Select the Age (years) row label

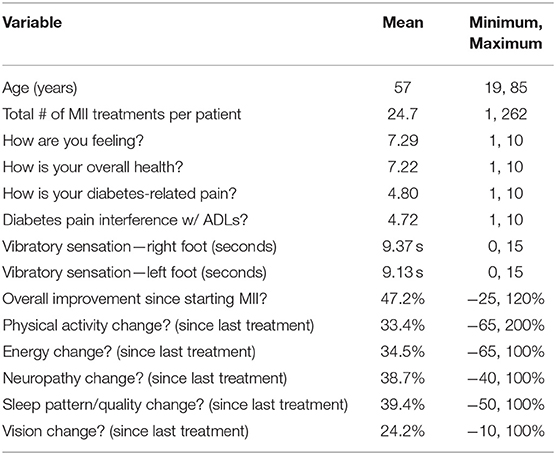pyautogui.click(x=40, y=88)
